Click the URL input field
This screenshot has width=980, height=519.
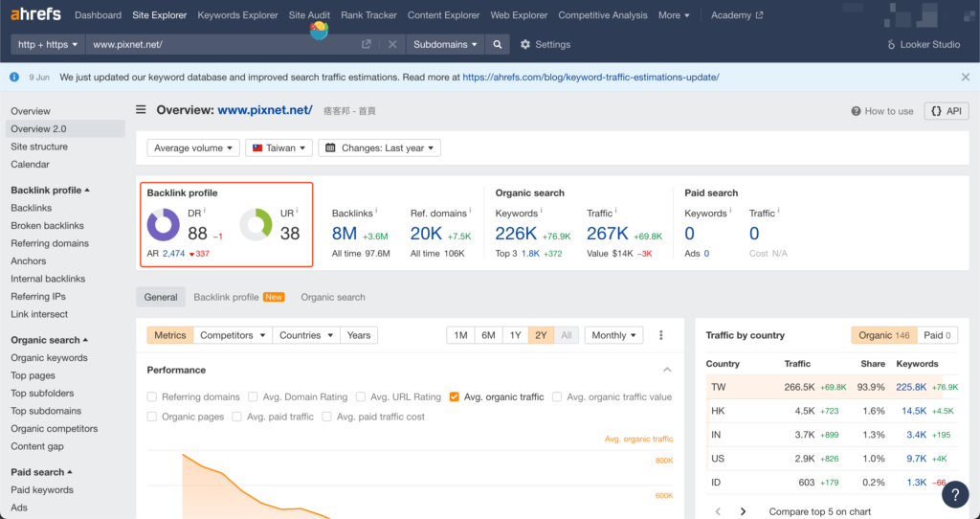click(222, 44)
